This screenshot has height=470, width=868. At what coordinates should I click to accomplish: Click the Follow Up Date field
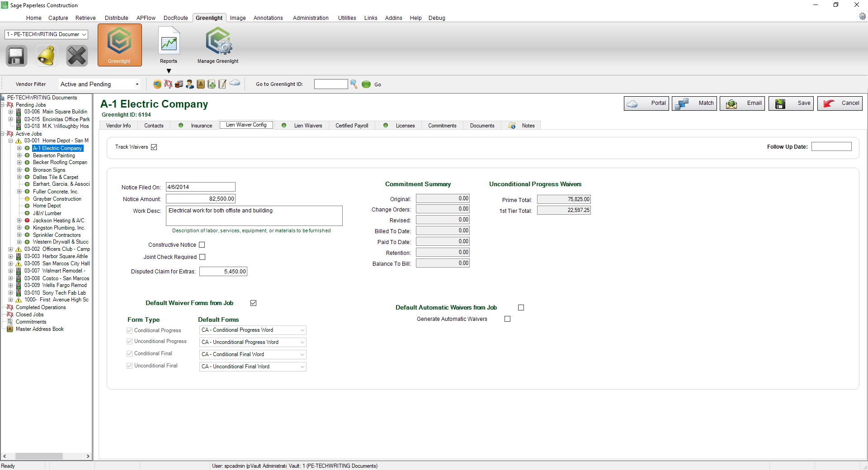[x=831, y=147]
